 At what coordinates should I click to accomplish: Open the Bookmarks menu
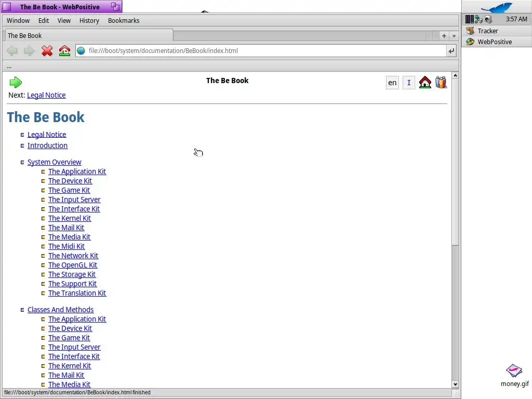coord(124,21)
